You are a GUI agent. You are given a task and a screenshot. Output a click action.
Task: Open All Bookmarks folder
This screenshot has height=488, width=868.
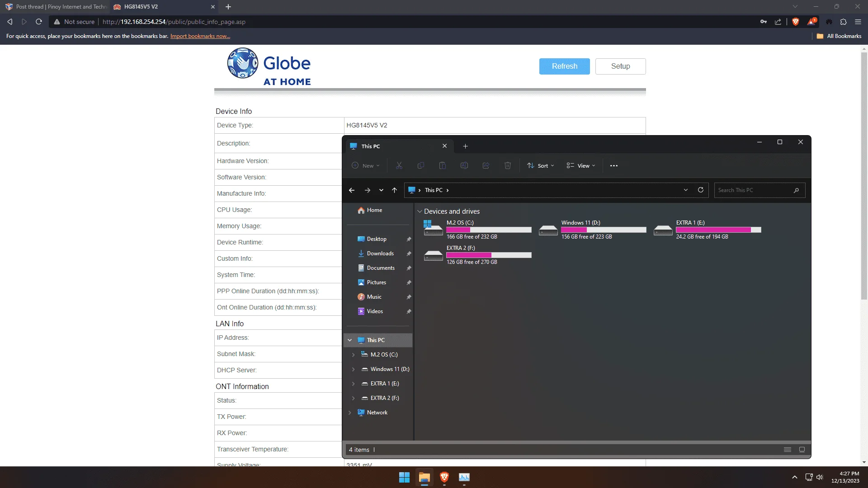pyautogui.click(x=839, y=36)
